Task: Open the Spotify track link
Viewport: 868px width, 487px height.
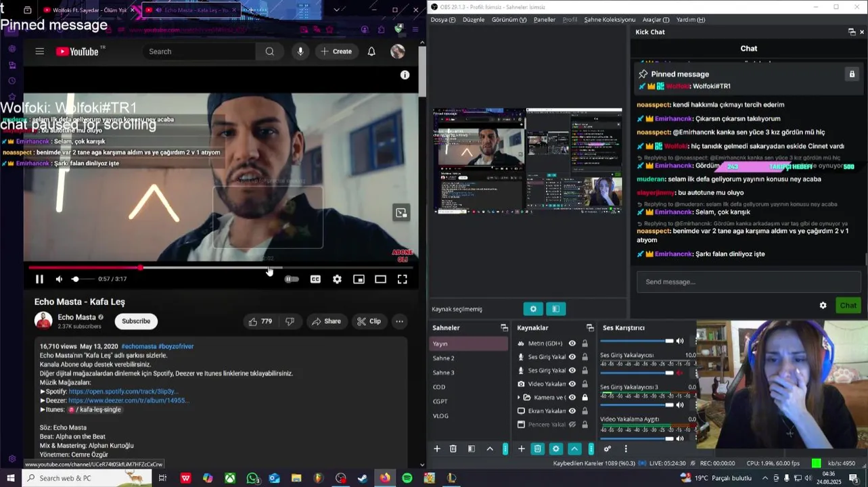Action: click(123, 392)
